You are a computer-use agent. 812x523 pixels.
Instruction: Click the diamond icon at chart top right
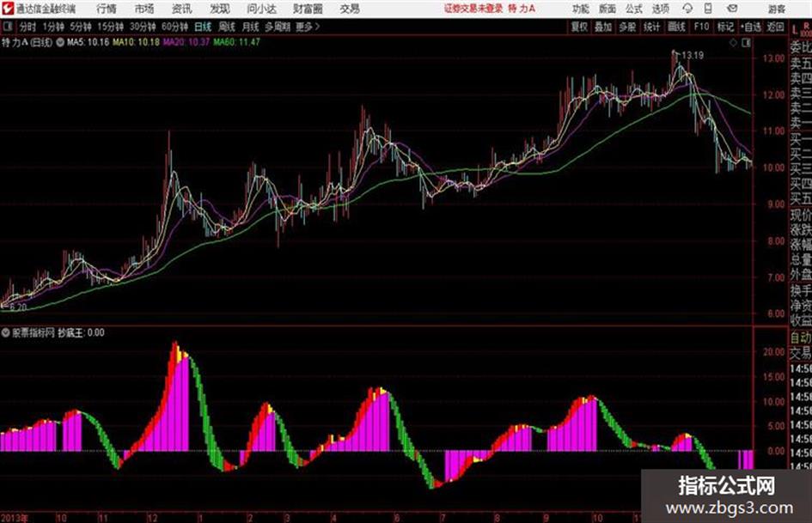coord(733,43)
